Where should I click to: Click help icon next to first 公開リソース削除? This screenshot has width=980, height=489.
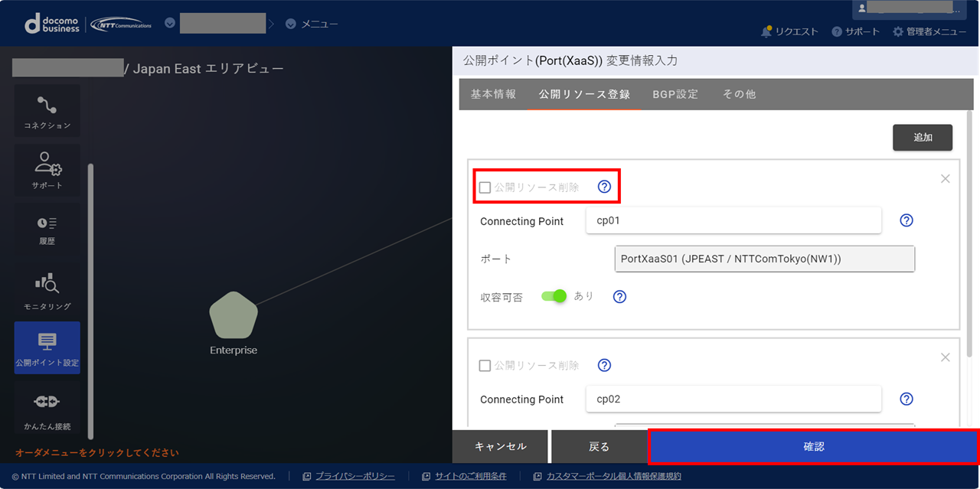(604, 187)
